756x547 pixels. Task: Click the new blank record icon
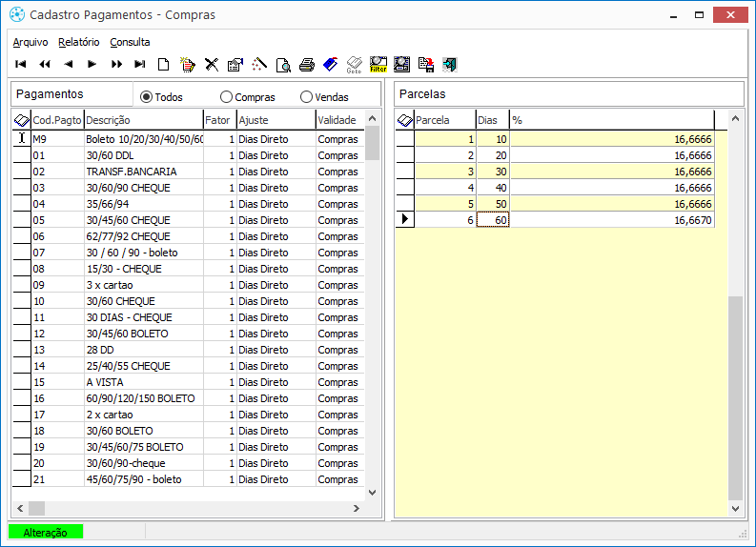[164, 65]
